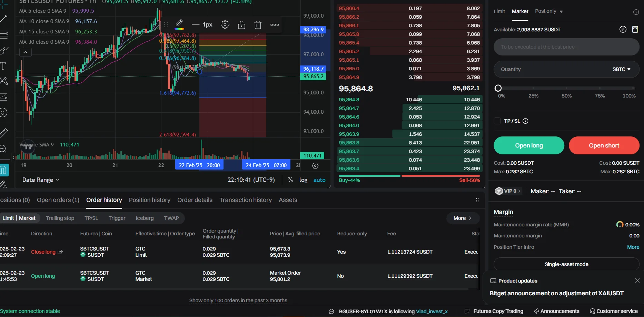Open the Position Tier Intro More link
The image size is (644, 317).
[x=633, y=247]
